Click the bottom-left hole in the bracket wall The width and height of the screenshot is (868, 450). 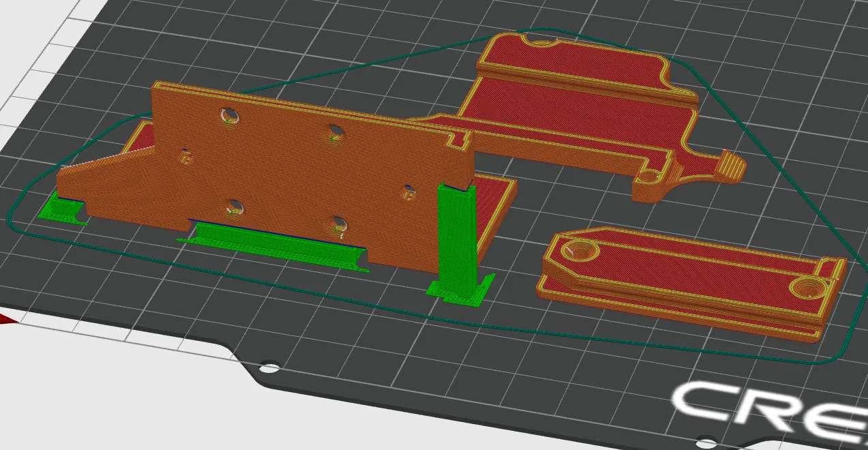click(x=233, y=206)
